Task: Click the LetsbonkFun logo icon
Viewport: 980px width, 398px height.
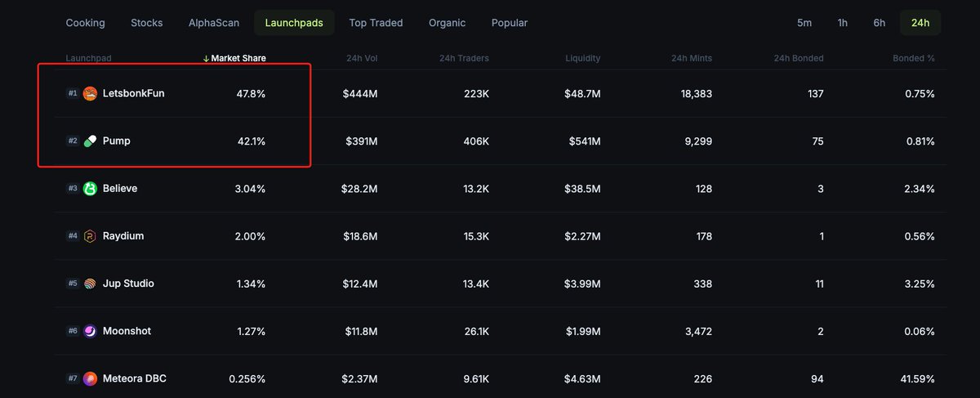Action: coord(90,93)
